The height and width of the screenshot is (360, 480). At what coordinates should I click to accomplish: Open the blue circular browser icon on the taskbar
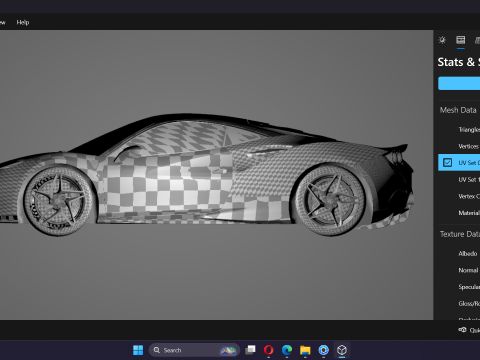323,350
